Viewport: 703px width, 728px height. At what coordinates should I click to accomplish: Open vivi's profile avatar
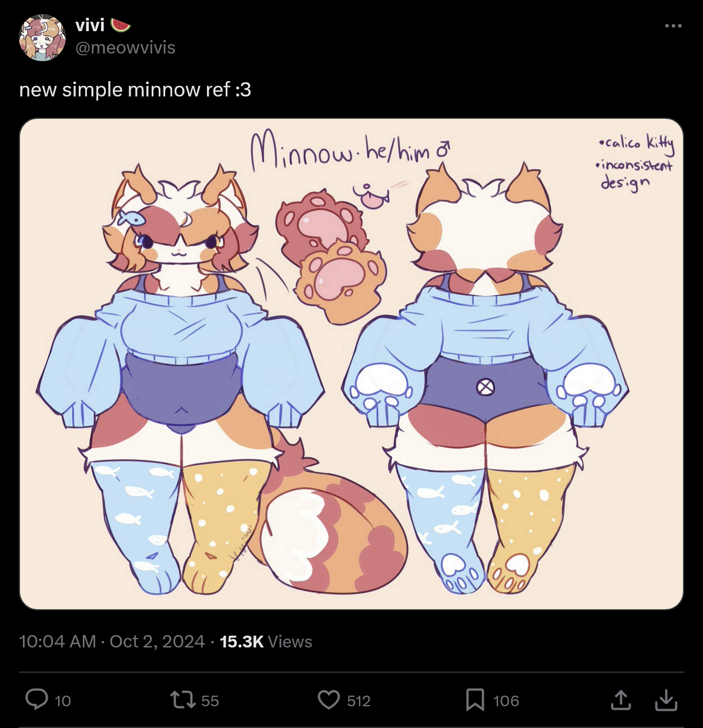(42, 37)
